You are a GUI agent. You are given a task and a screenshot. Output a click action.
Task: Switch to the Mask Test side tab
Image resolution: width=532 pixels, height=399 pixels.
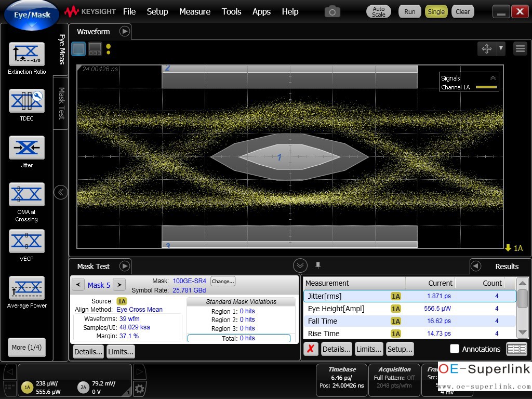click(61, 103)
